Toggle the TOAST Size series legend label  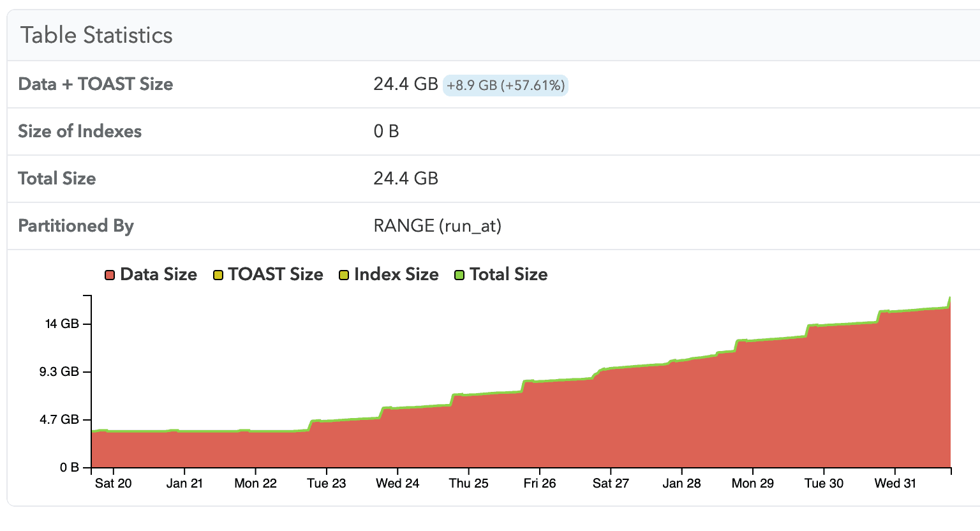click(x=276, y=274)
